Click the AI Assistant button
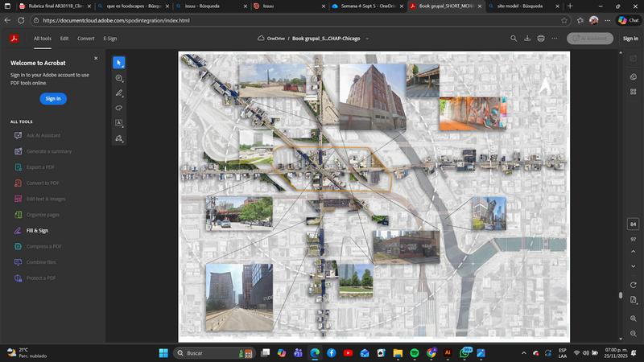Image resolution: width=644 pixels, height=362 pixels. (589, 38)
